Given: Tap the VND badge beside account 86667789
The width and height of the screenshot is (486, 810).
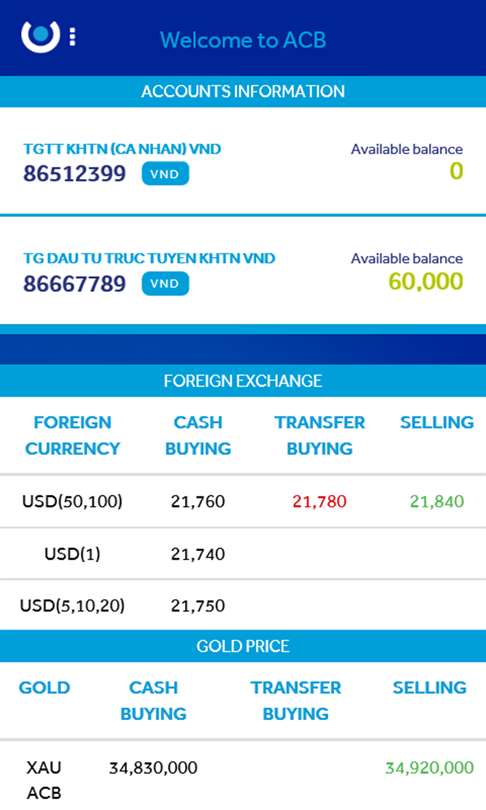Looking at the screenshot, I should (165, 284).
